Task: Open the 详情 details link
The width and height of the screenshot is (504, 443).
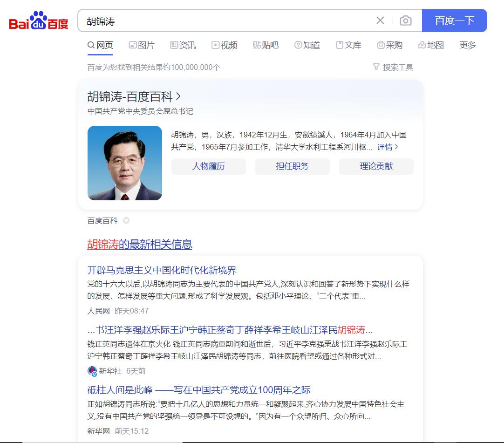Action: 388,147
